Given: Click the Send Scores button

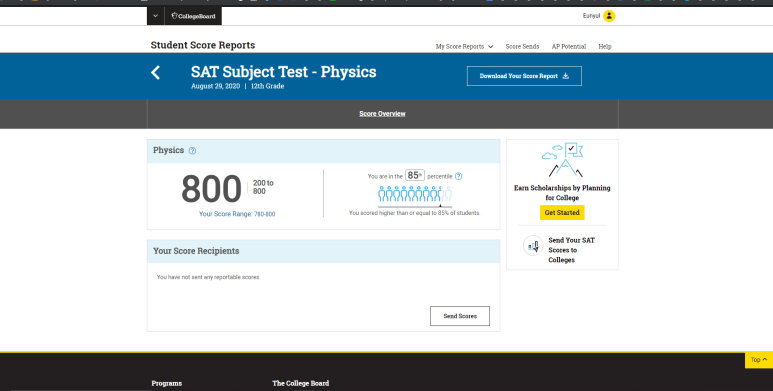Looking at the screenshot, I should tap(459, 316).
